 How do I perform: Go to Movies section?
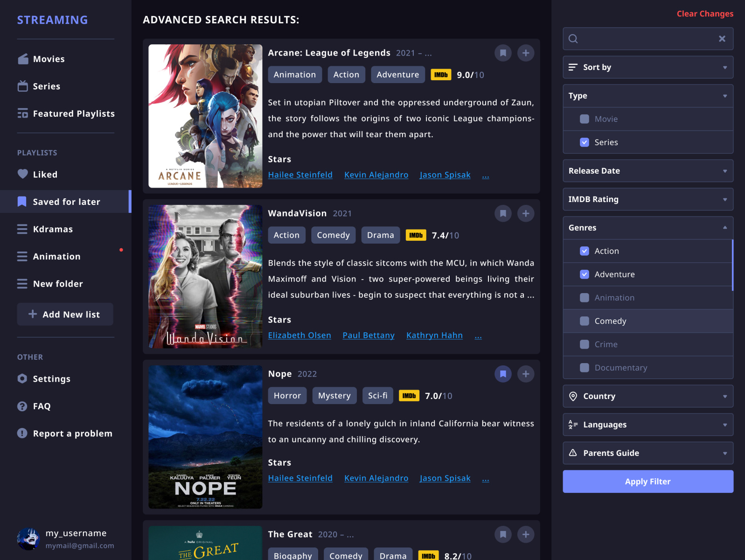click(49, 59)
